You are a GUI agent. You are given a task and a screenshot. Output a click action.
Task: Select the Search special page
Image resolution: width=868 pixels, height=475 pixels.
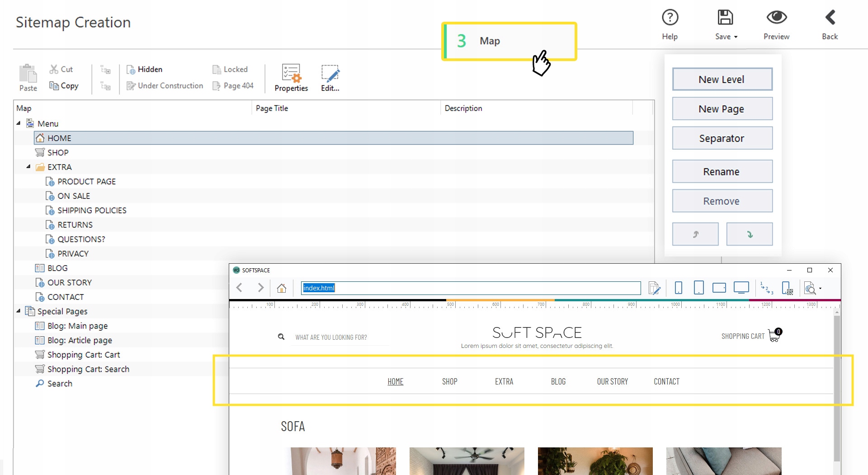[54, 384]
